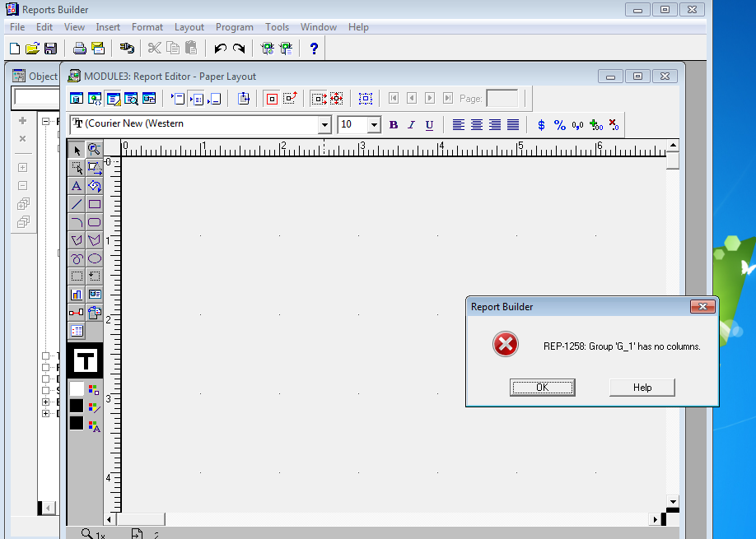Viewport: 756px width, 539px height.
Task: Select the Magnify tool in tool palette
Action: [95, 150]
